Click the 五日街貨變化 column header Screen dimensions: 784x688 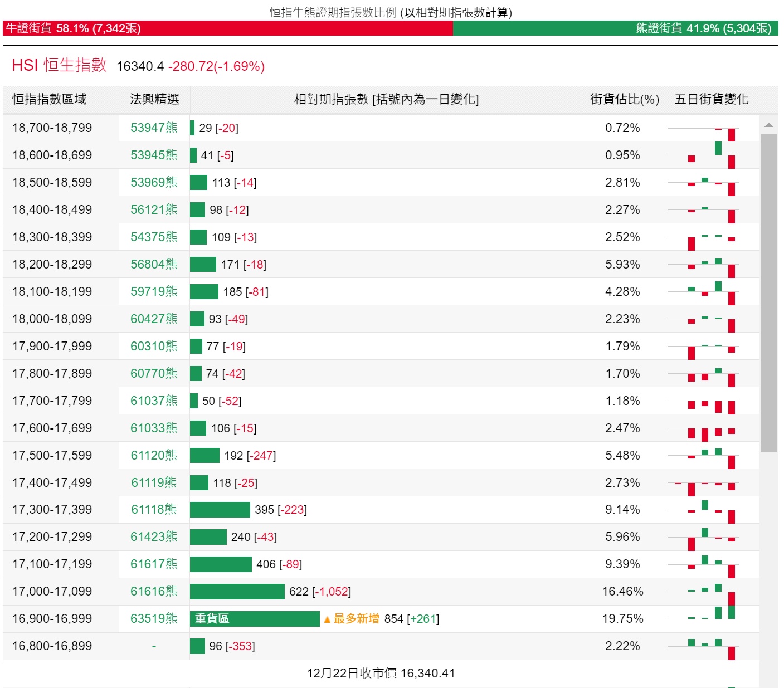pyautogui.click(x=711, y=99)
